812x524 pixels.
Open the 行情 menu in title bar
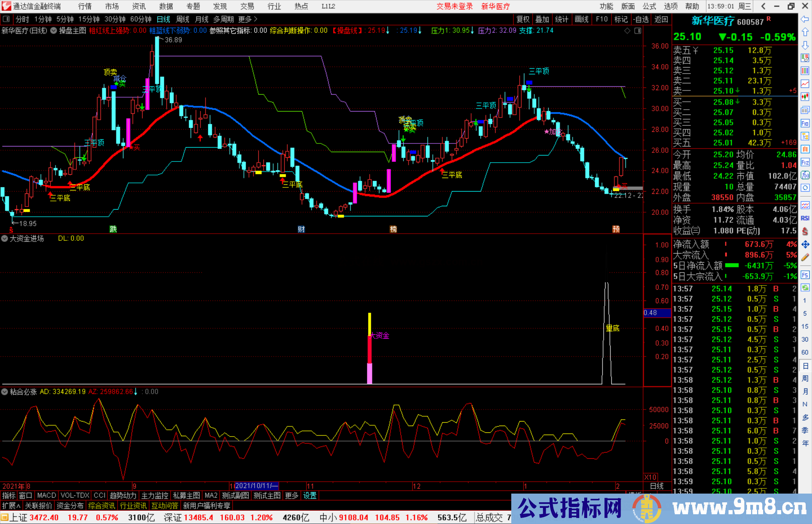85,6
